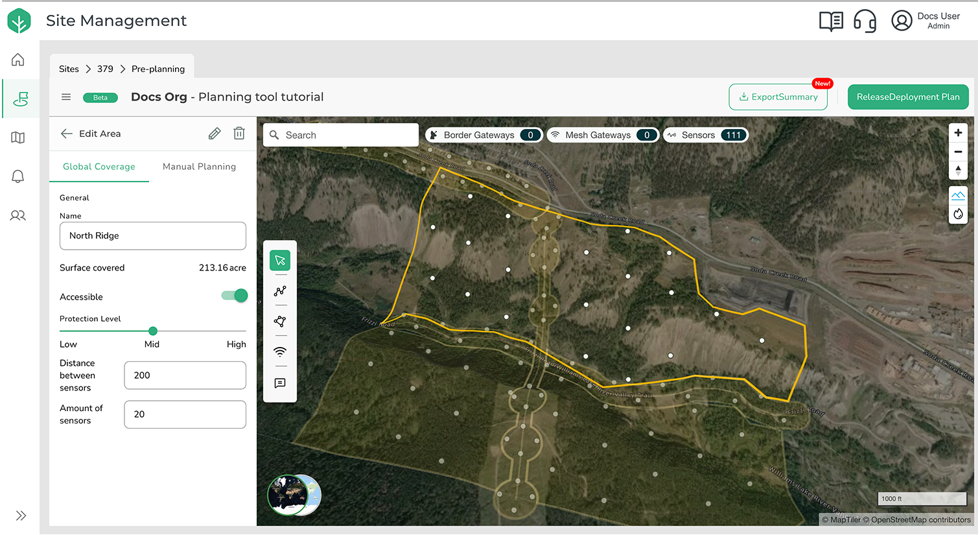
Task: Select the polygon area drawing tool
Action: point(280,322)
